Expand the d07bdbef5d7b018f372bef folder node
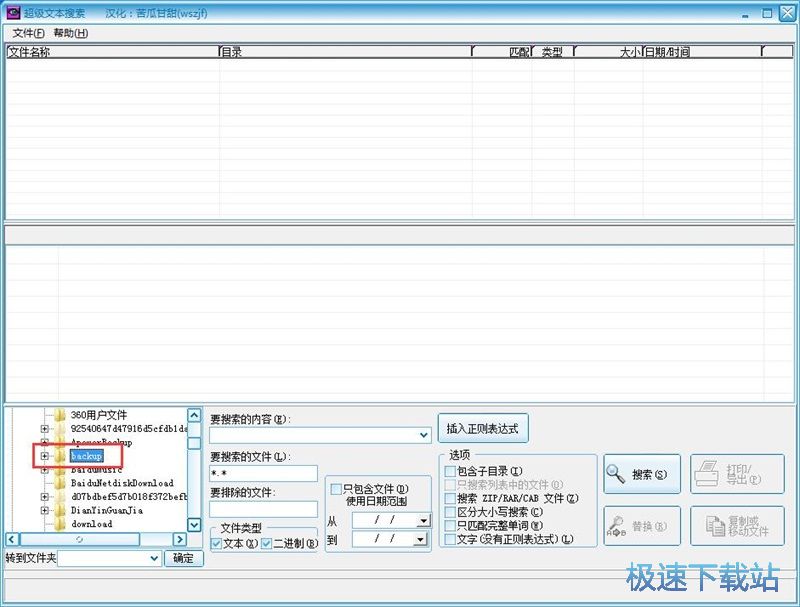This screenshot has width=800, height=607. [x=44, y=496]
